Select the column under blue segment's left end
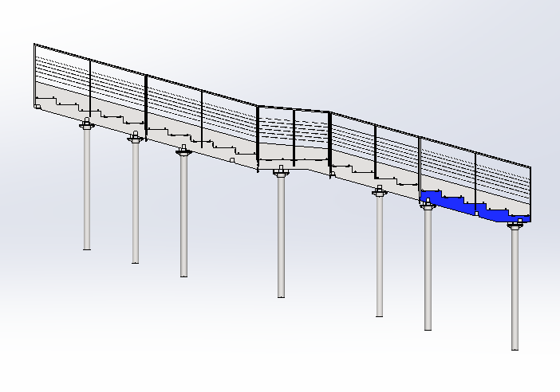 tap(428, 265)
